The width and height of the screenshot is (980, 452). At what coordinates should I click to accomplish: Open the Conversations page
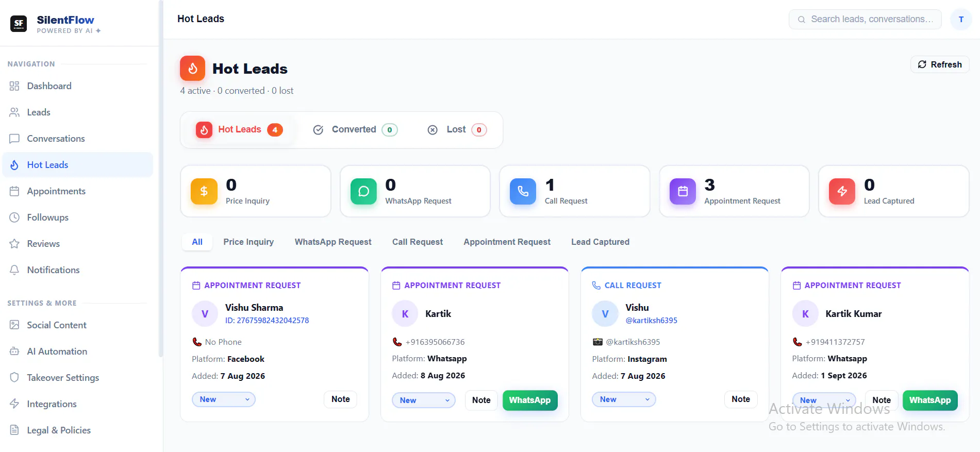pos(77,139)
